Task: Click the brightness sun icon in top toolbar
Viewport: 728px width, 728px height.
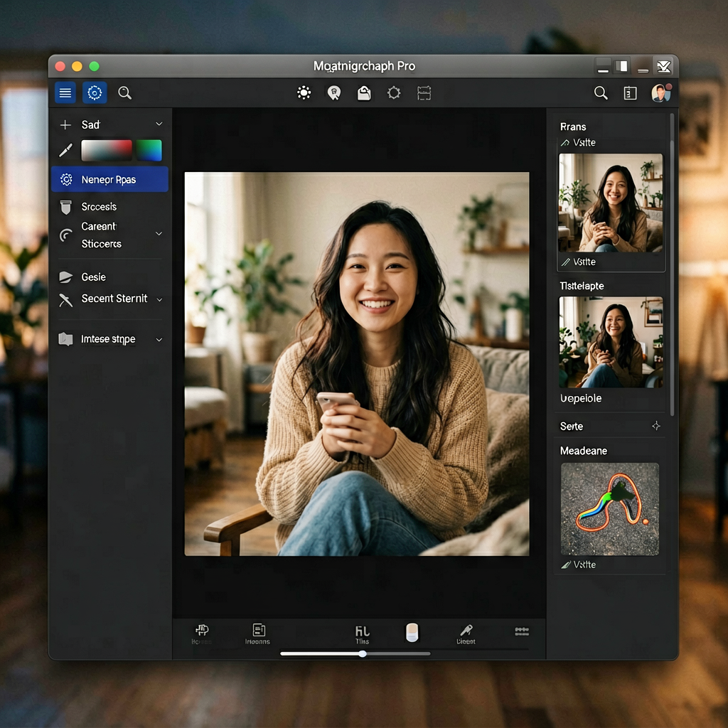Action: click(x=304, y=93)
